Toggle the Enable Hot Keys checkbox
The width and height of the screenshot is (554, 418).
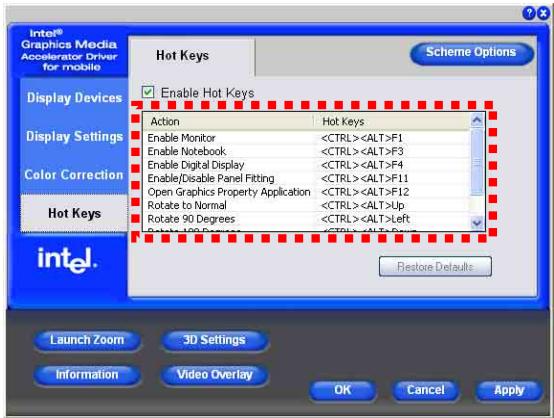click(148, 92)
